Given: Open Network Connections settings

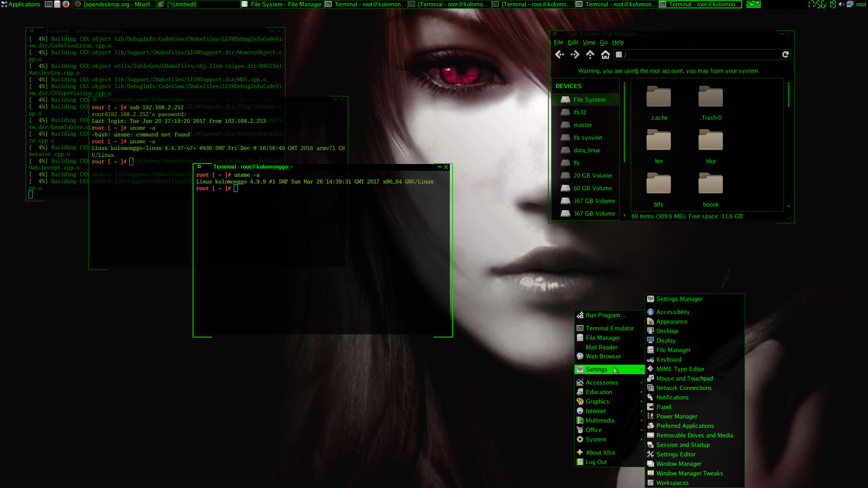Looking at the screenshot, I should pyautogui.click(x=684, y=387).
